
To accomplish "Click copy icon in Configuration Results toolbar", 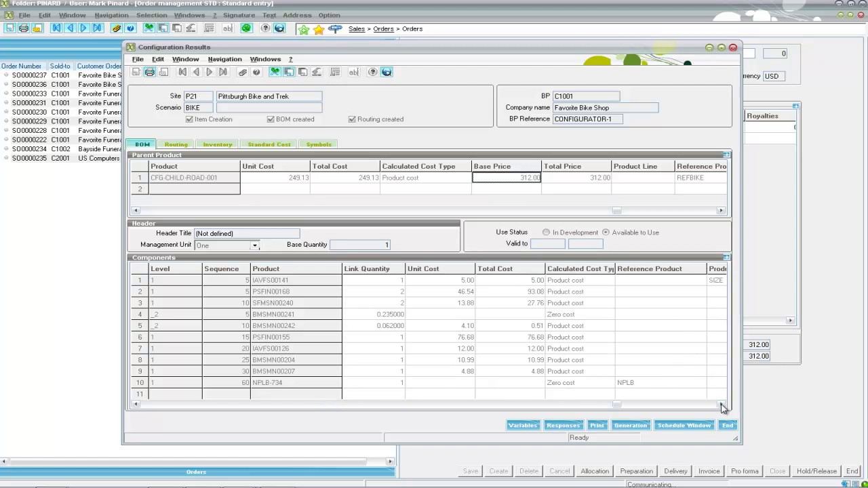I will click(x=289, y=72).
